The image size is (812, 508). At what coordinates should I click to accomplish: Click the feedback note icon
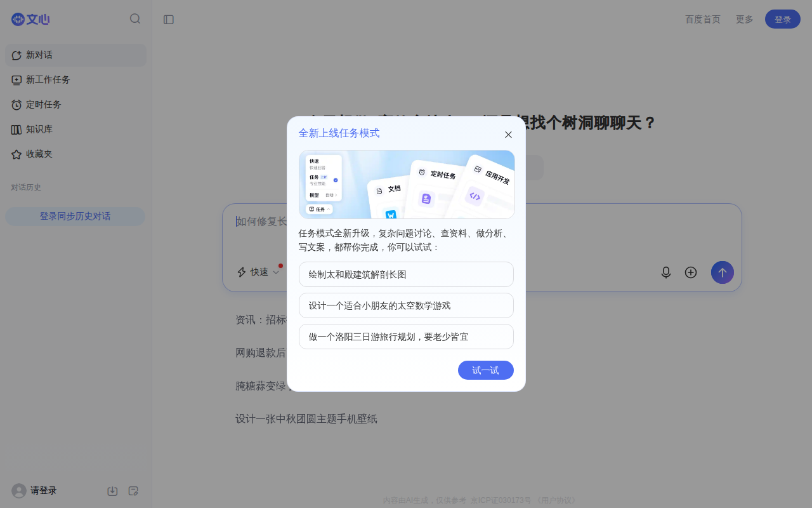point(133,491)
